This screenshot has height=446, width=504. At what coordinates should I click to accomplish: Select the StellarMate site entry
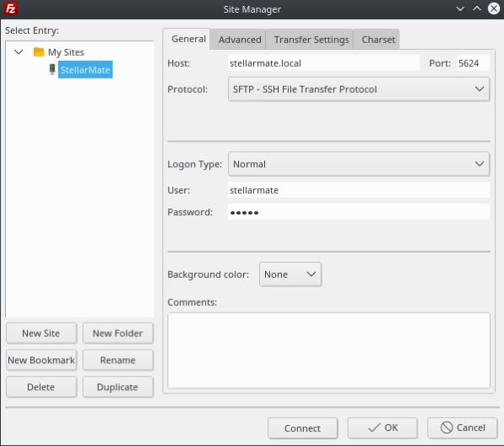[x=85, y=69]
